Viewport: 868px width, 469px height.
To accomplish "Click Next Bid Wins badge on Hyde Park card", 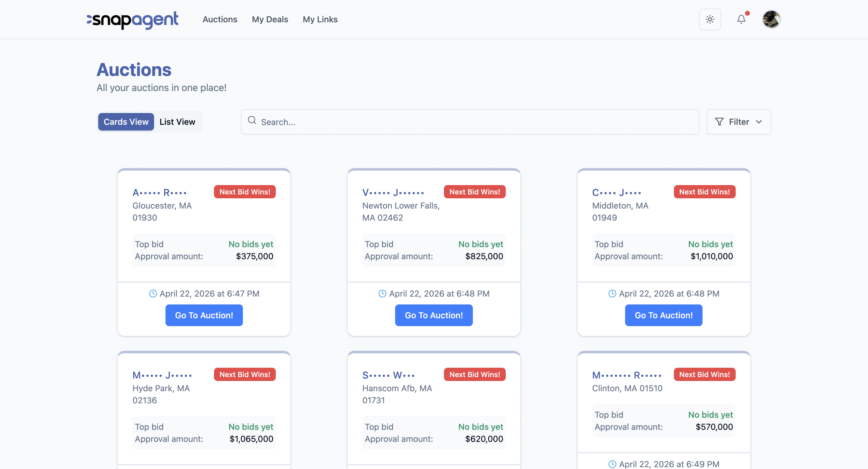I will [x=245, y=374].
